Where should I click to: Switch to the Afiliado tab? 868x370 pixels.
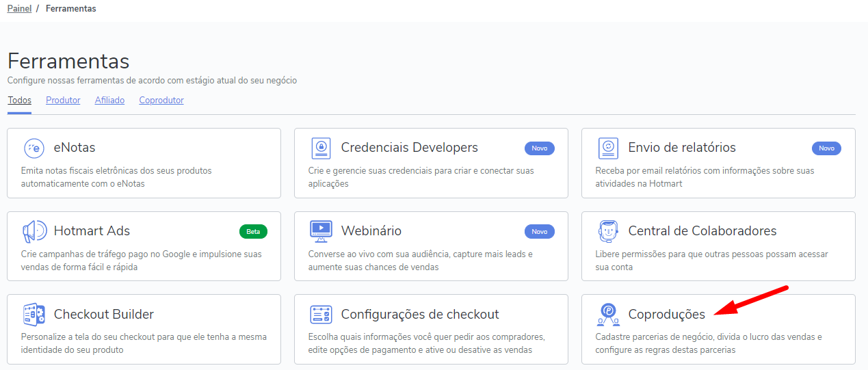(x=109, y=101)
